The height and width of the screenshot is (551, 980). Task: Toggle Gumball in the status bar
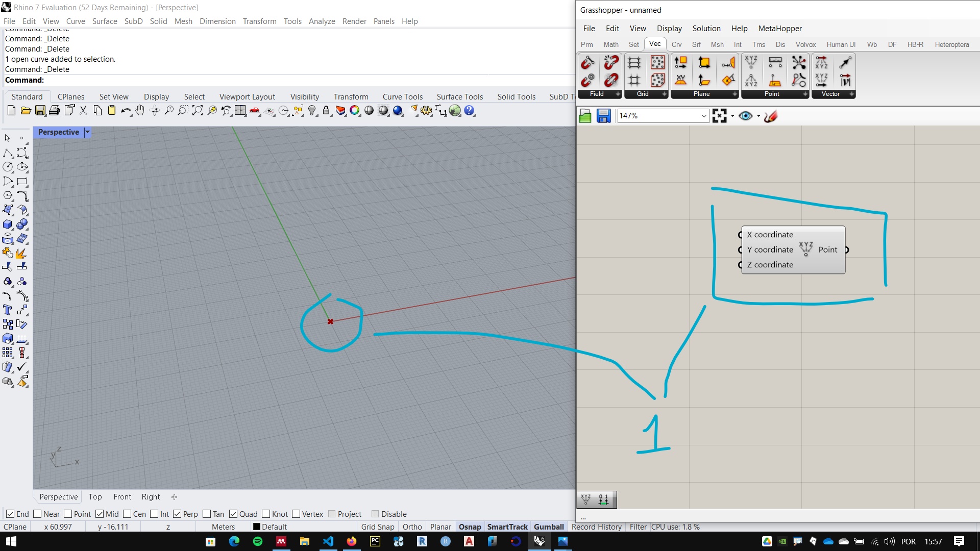tap(549, 527)
